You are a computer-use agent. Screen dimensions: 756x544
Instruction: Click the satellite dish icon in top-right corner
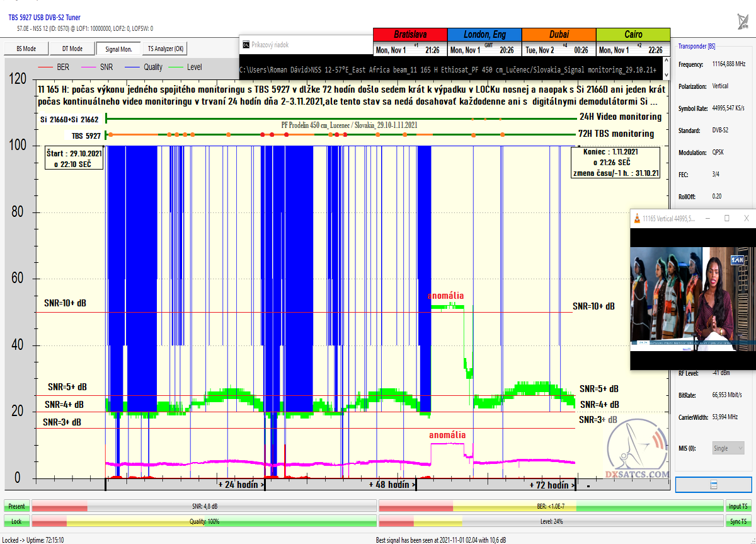(743, 22)
